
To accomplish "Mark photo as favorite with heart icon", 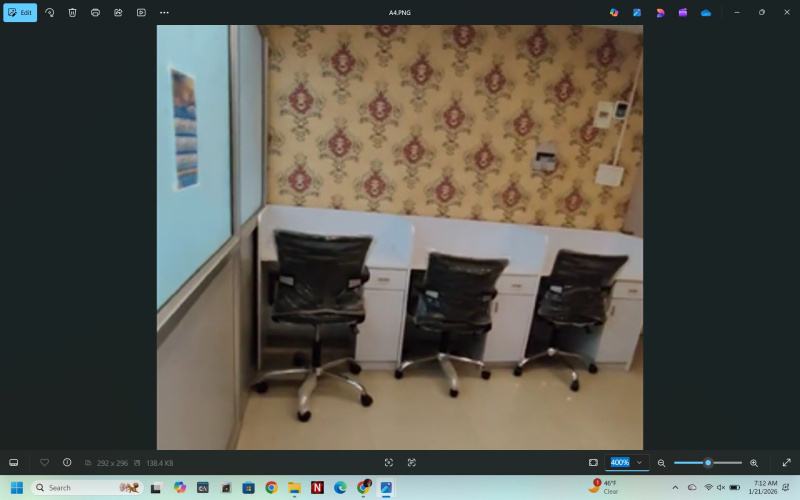I will pos(44,462).
